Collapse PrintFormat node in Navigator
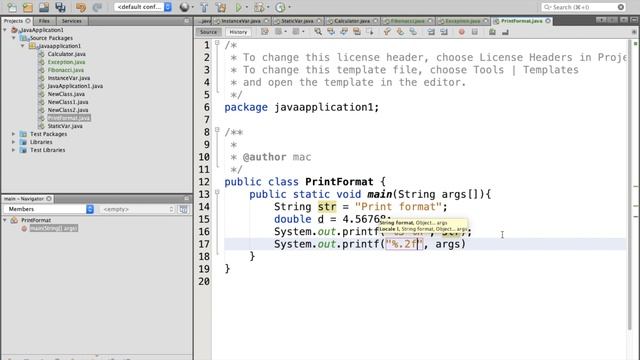 [x=5, y=220]
